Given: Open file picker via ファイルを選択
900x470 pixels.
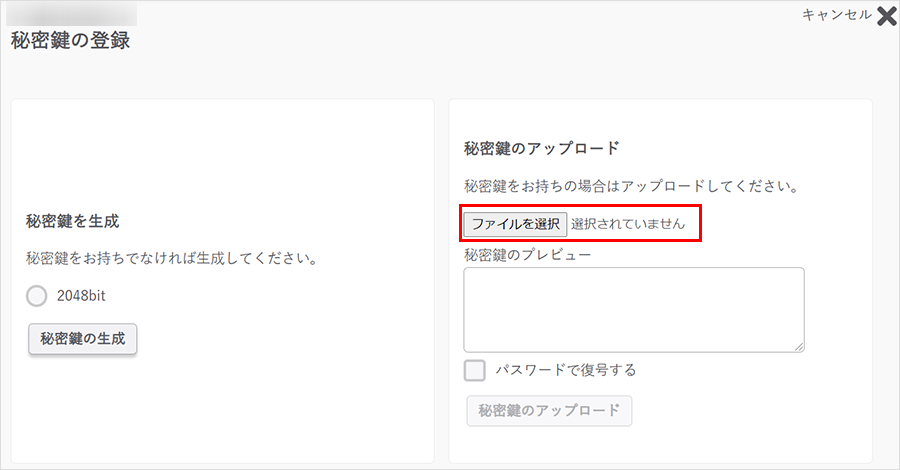Looking at the screenshot, I should (x=516, y=224).
